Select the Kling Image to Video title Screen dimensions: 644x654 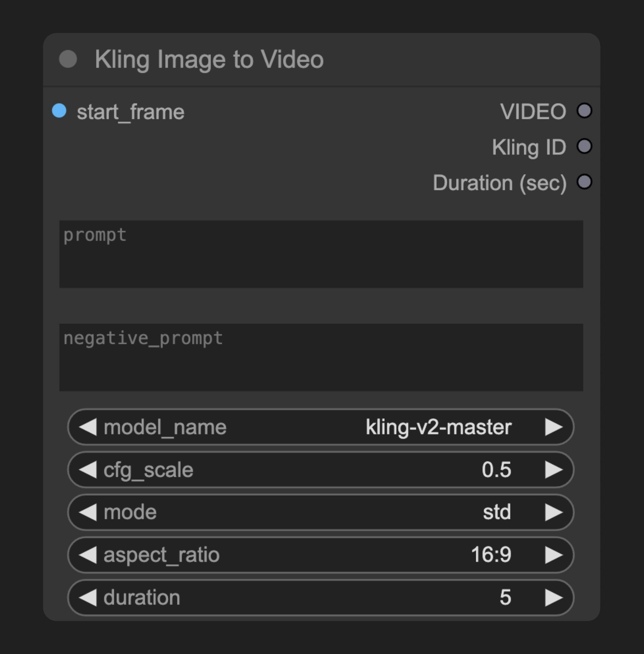pyautogui.click(x=209, y=59)
